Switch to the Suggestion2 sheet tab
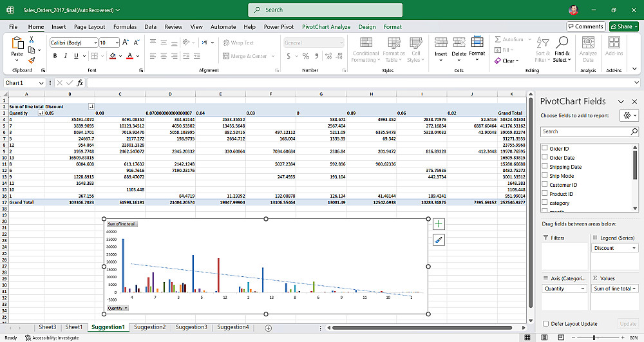 149,327
